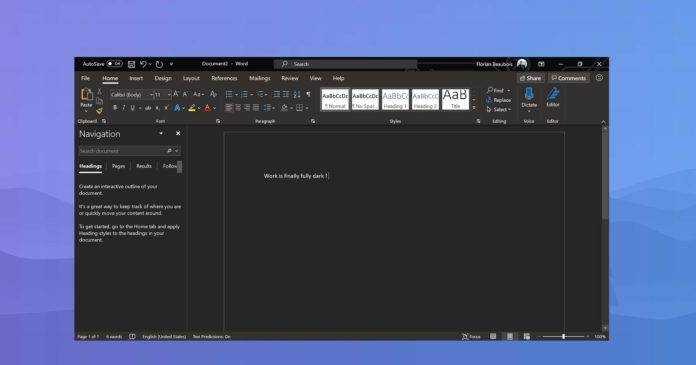696x365 pixels.
Task: Click the Florian Beaubois account avatar
Action: point(522,64)
